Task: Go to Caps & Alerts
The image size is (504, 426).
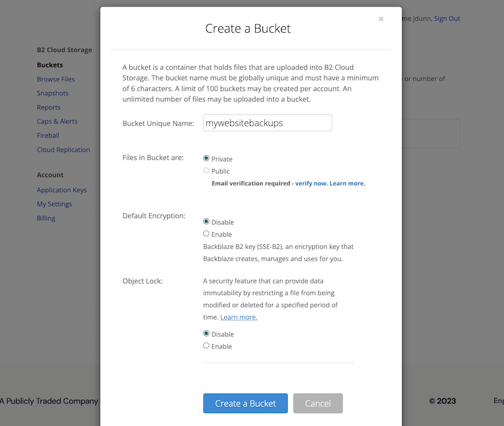Action: click(x=57, y=122)
